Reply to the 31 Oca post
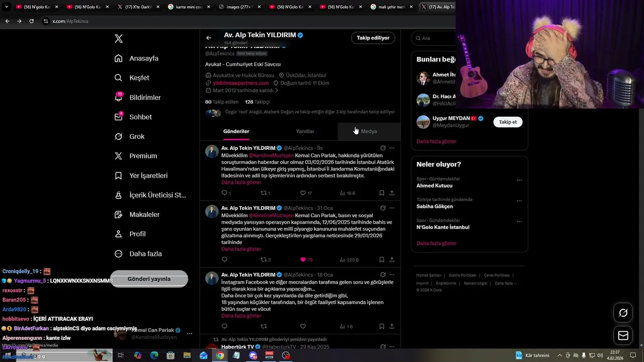644x362 pixels. tap(224, 260)
